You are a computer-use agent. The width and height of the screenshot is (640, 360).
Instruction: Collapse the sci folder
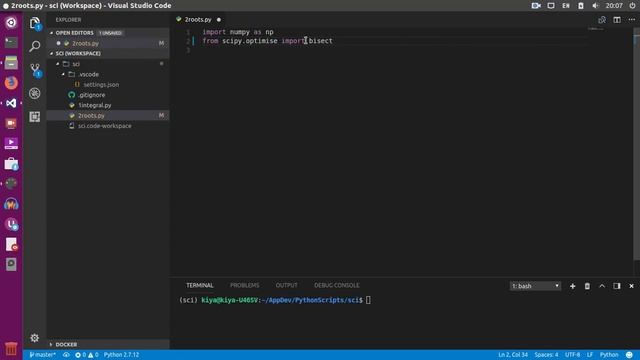[x=76, y=64]
